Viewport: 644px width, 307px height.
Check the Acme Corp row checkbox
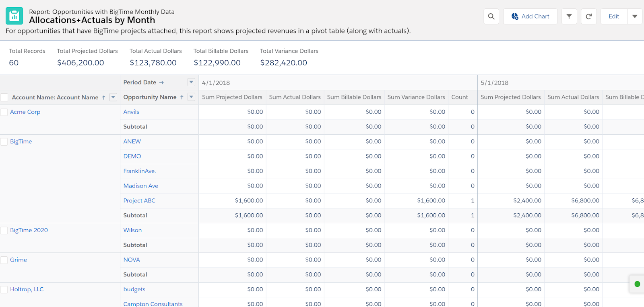(4, 112)
